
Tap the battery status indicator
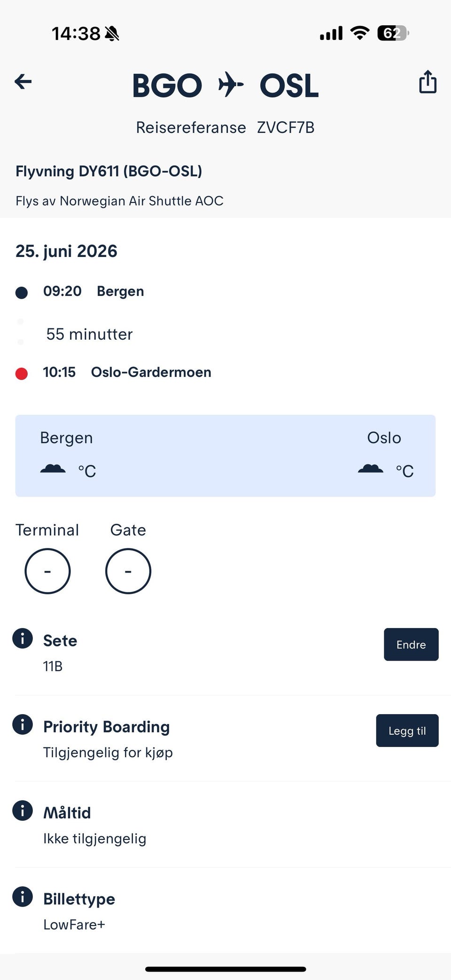point(393,33)
